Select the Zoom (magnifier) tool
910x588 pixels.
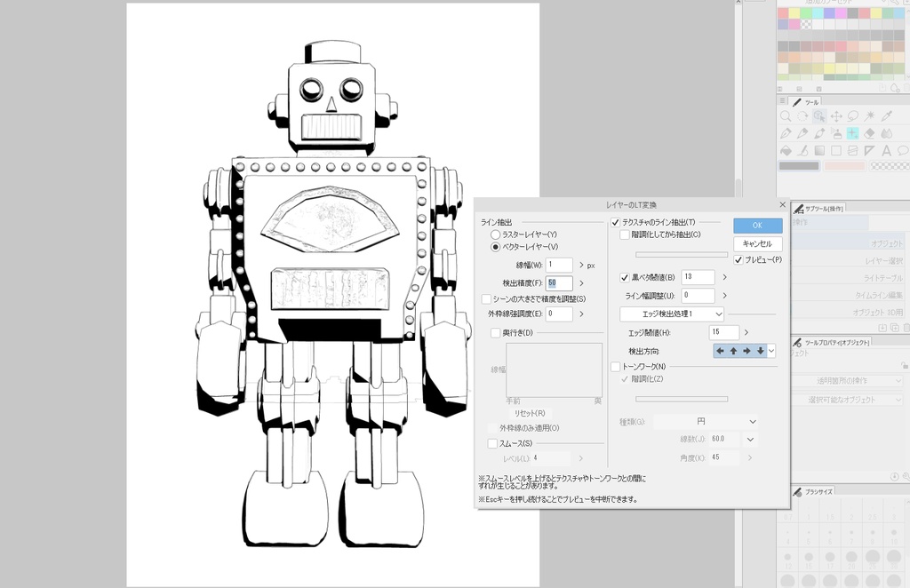786,116
